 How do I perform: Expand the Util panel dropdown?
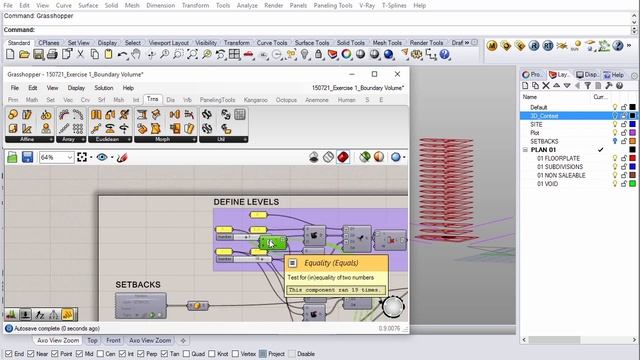(x=245, y=140)
